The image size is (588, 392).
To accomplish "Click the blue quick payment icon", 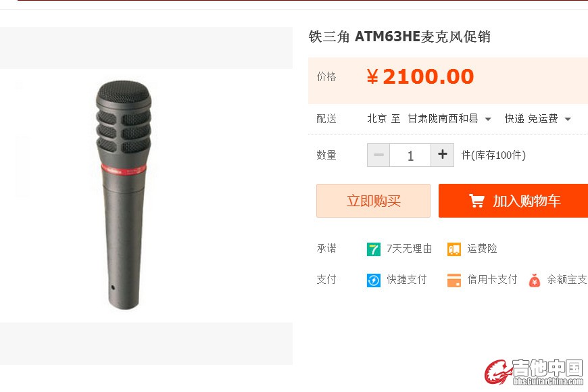I will click(x=374, y=280).
